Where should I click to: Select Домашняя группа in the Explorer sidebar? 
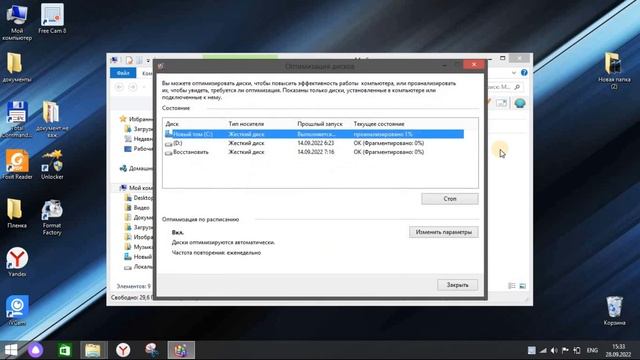pos(137,168)
